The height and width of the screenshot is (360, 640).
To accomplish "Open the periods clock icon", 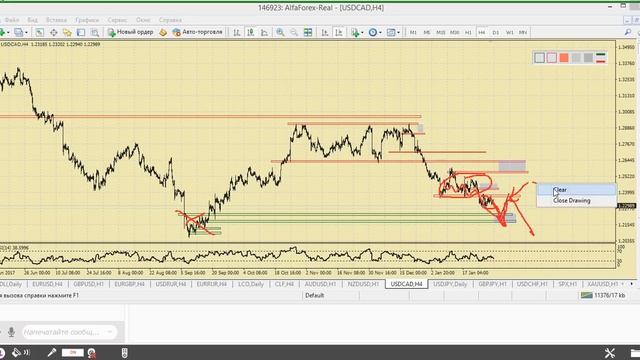I will click(x=373, y=32).
